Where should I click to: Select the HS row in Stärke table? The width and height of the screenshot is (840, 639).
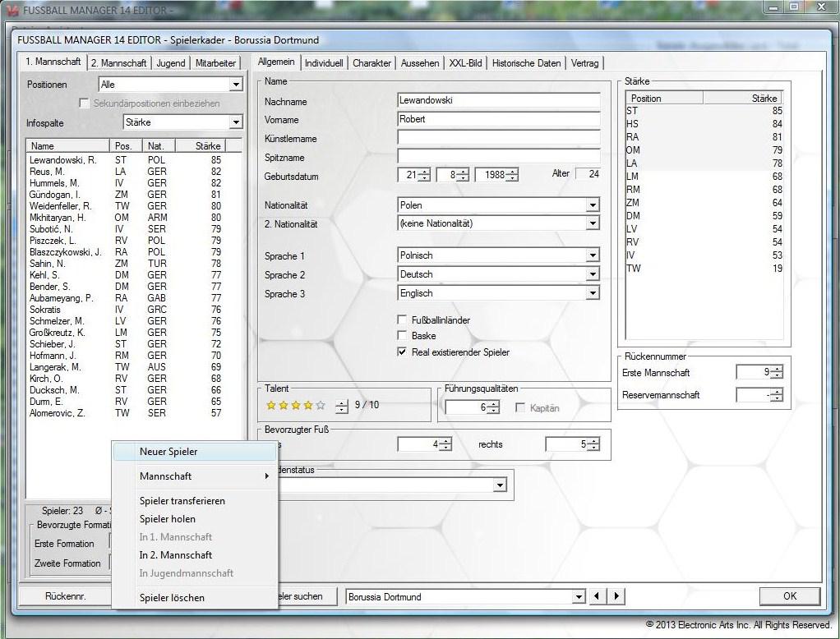tap(704, 124)
